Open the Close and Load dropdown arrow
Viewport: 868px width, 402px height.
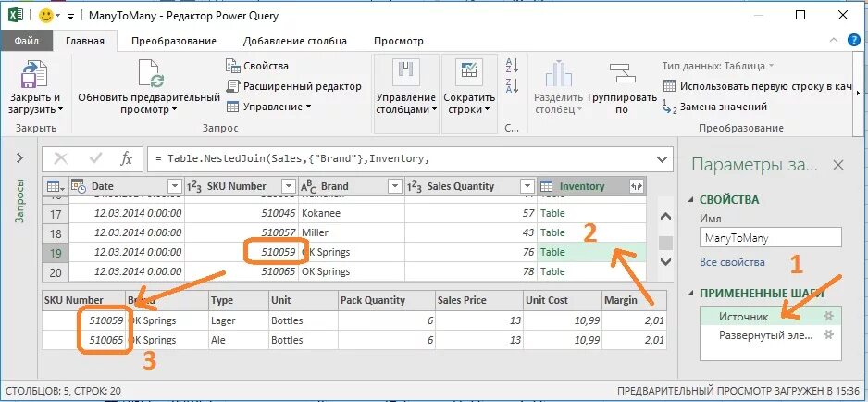tap(60, 110)
